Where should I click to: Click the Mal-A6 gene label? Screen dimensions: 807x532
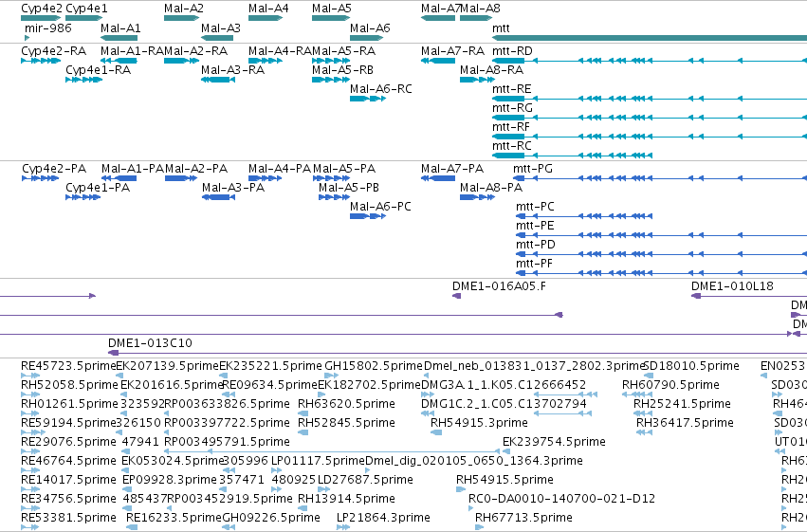pyautogui.click(x=370, y=28)
